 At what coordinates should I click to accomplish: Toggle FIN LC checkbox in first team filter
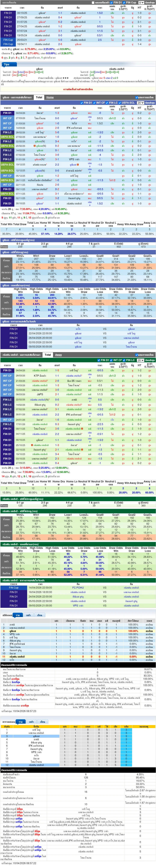(x=107, y=103)
